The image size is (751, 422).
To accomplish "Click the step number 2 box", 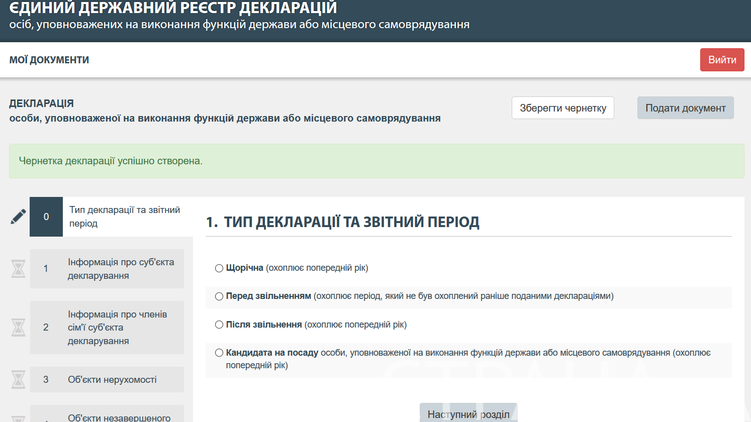I will (46, 327).
